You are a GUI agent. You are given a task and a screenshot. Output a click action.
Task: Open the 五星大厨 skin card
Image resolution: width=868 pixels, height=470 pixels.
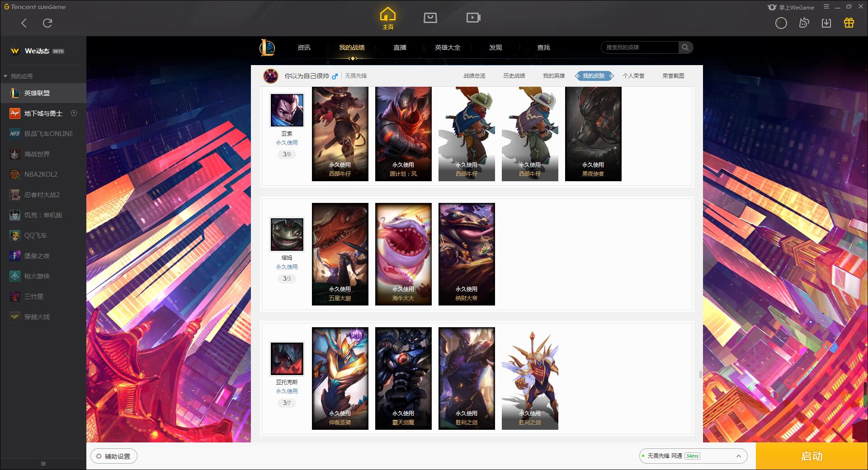click(x=340, y=254)
